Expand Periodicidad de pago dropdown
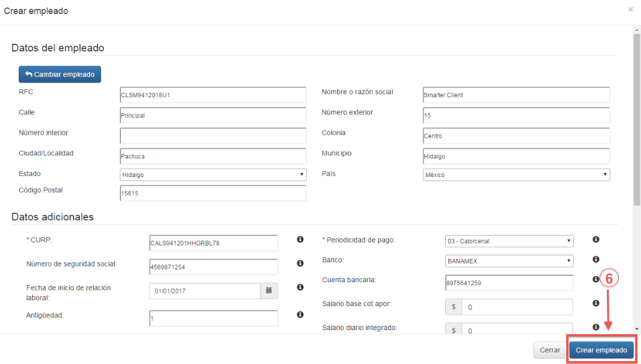 tap(510, 241)
